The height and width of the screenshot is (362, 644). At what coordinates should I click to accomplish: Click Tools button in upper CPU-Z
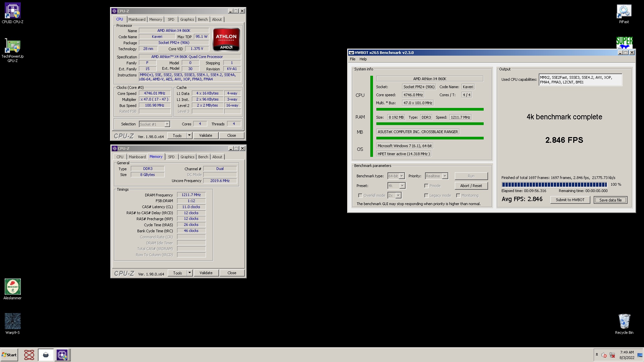point(177,135)
